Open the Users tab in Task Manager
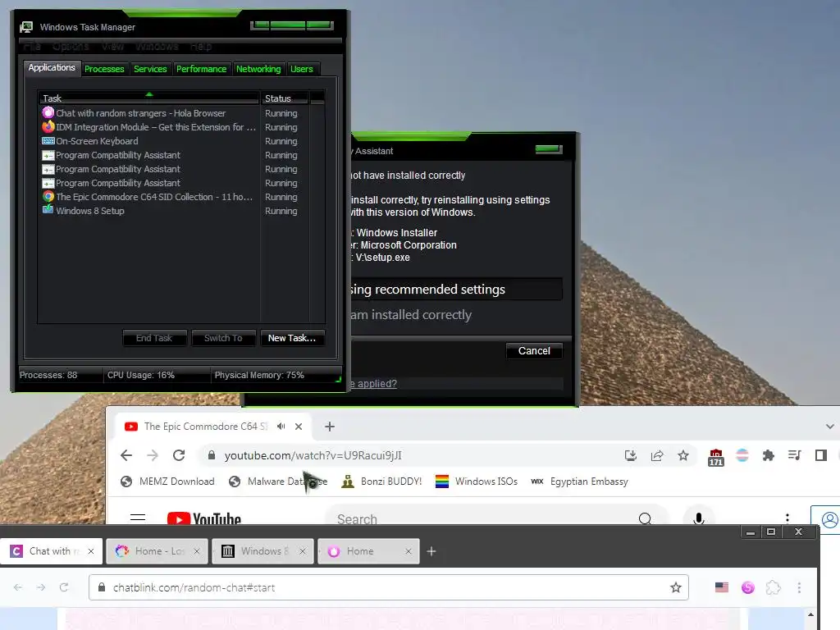The image size is (840, 630). (x=301, y=69)
